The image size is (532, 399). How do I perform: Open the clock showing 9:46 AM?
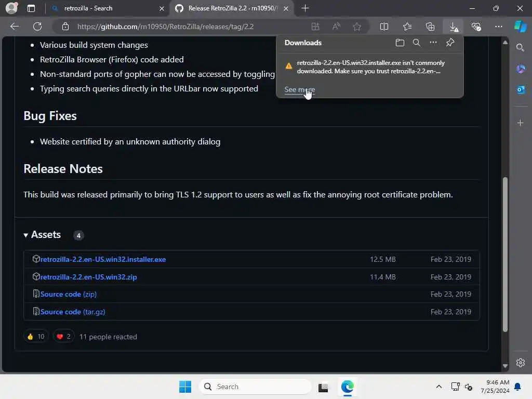[495, 387]
